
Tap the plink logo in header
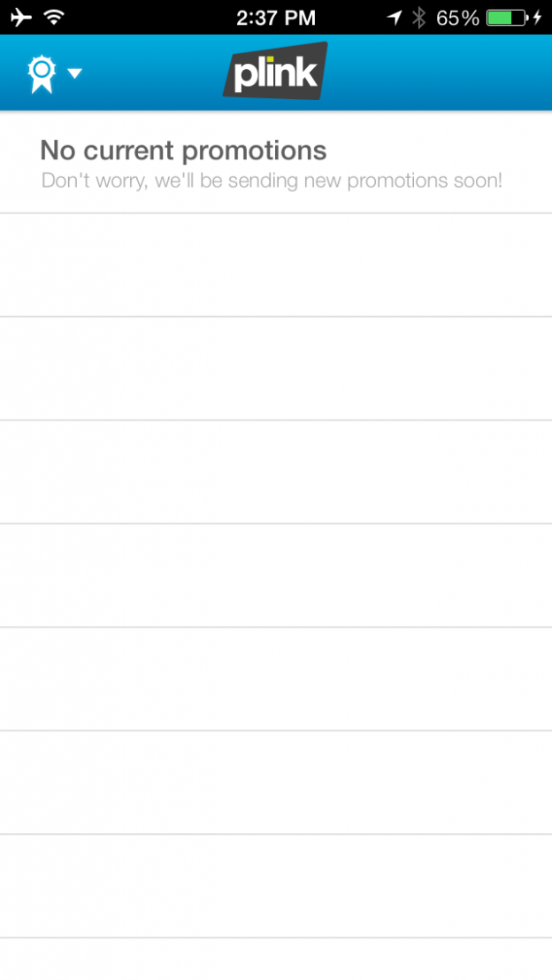[x=275, y=72]
